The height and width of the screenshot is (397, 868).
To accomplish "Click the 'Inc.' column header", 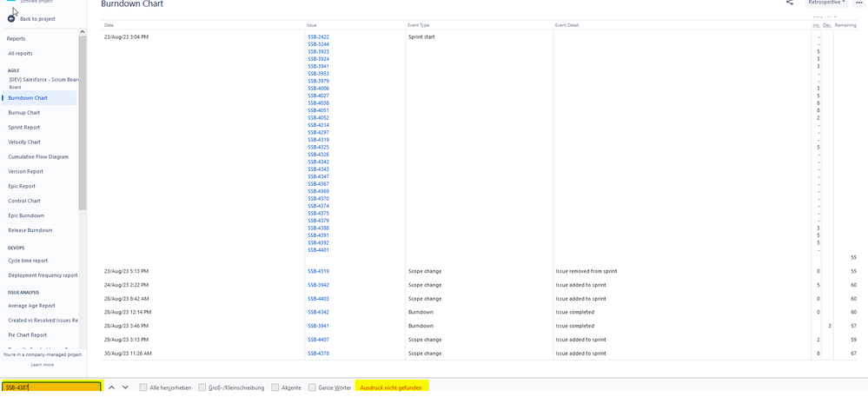I will 816,25.
